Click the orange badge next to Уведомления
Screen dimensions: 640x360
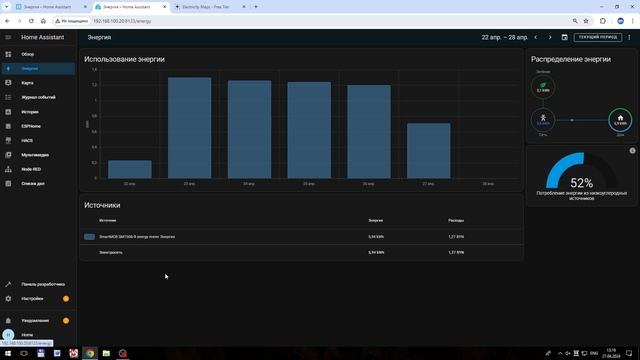(66, 321)
